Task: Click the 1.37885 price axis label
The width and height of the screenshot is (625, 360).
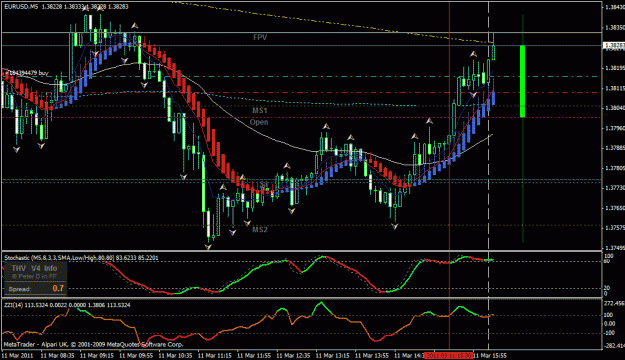Action: [x=614, y=148]
